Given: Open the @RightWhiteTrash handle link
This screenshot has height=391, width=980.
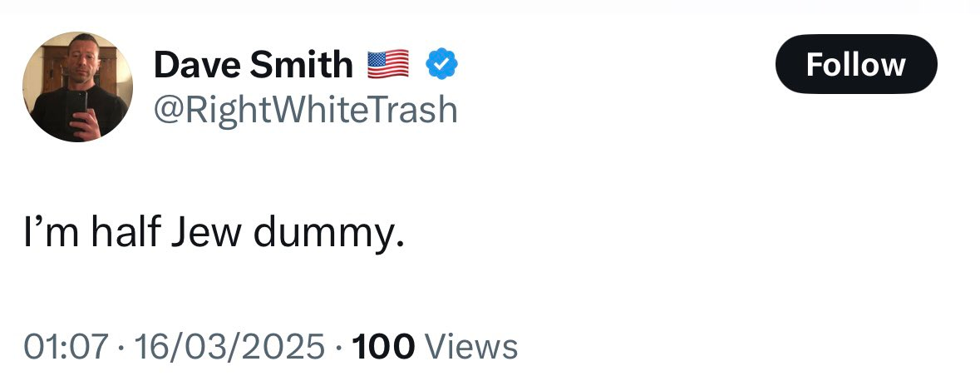Looking at the screenshot, I should click(306, 110).
